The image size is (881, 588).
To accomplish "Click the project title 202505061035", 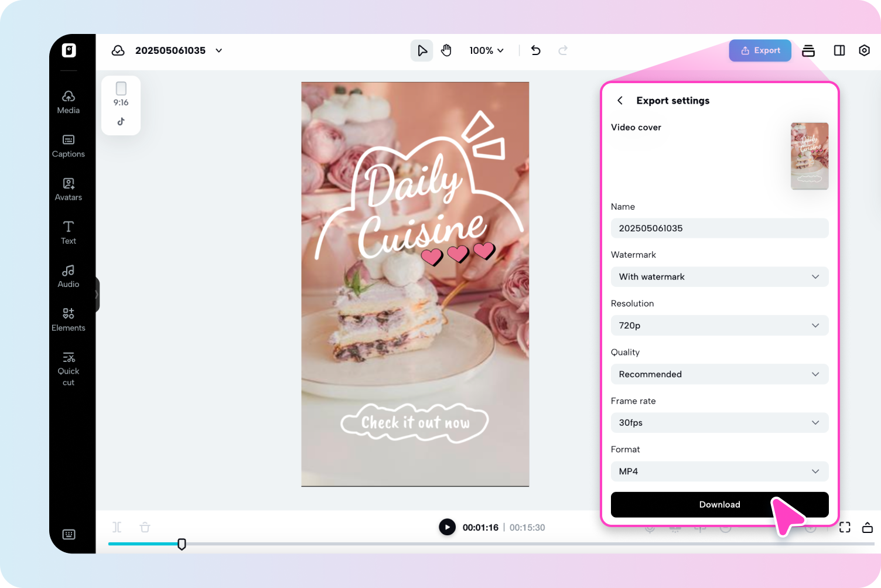I will tap(170, 50).
